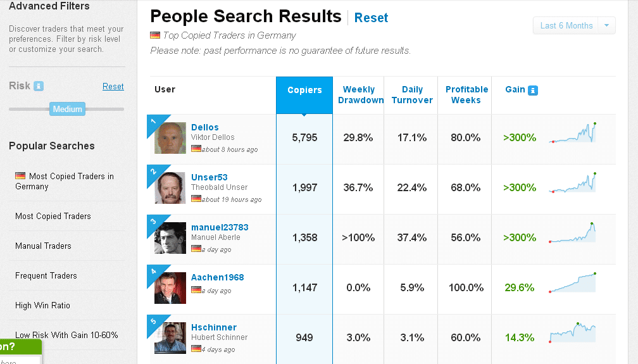Click Unser53 profile picture
Image resolution: width=638 pixels, height=364 pixels.
coord(170,188)
